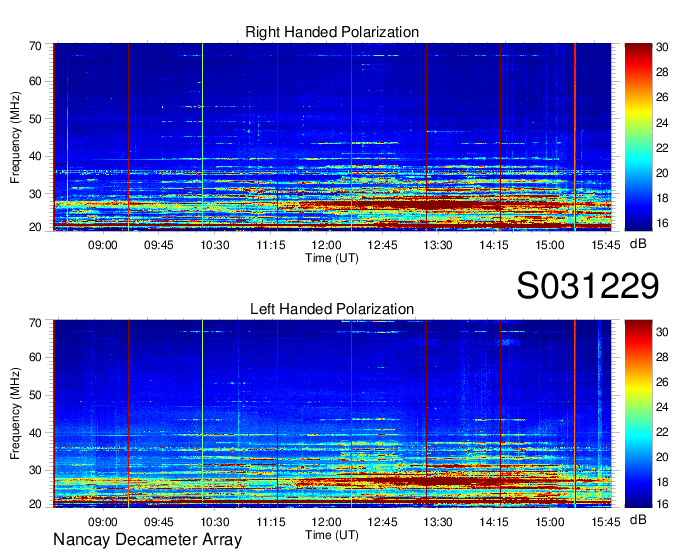Click 24 dB value on Left Handed colorbar
680x552 pixels.
pos(662,407)
